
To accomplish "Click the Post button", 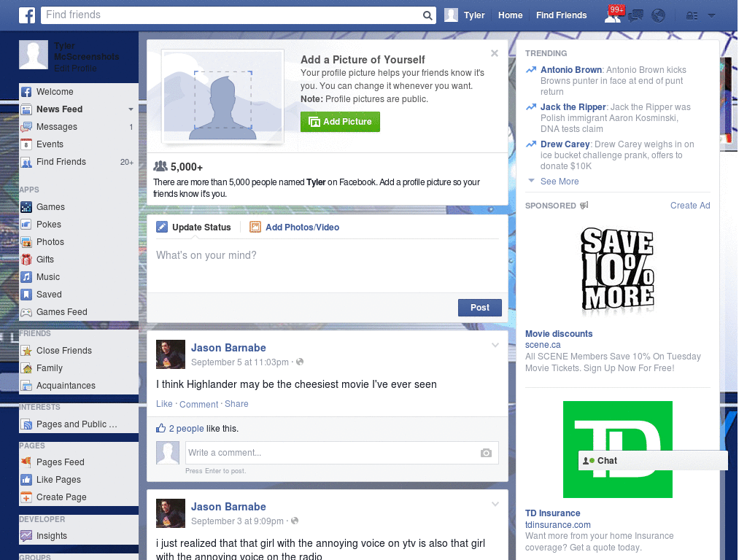I will click(480, 308).
